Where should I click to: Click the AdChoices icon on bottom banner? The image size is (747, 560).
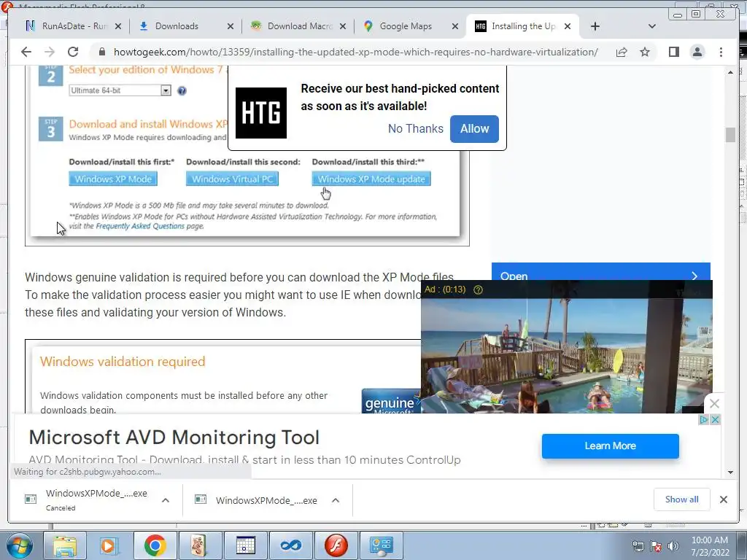click(704, 419)
